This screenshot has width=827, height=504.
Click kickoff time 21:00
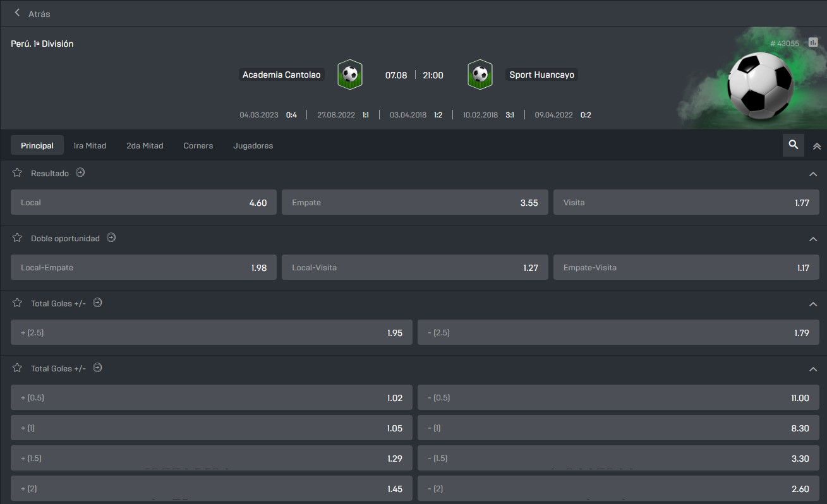tap(433, 75)
